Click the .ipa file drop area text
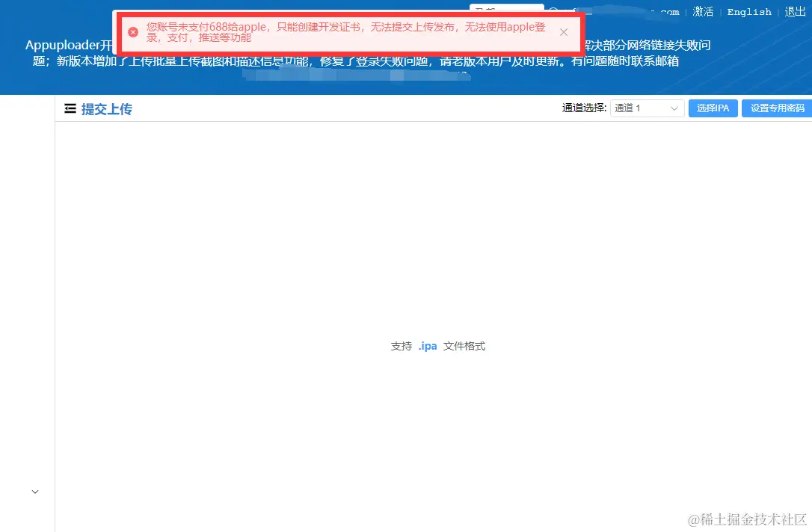812x532 pixels. tap(438, 346)
